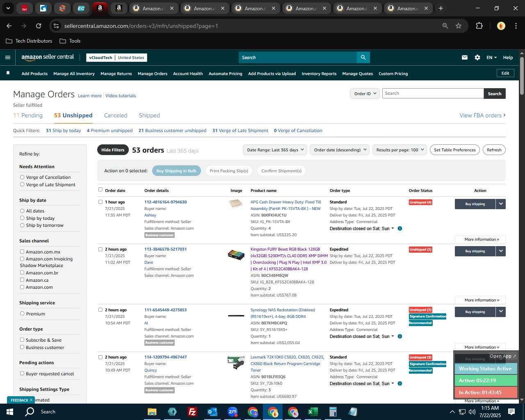Image resolution: width=525 pixels, height=420 pixels.
Task: Tick checkbox for order 113-3846578-5217031
Action: 100,249
